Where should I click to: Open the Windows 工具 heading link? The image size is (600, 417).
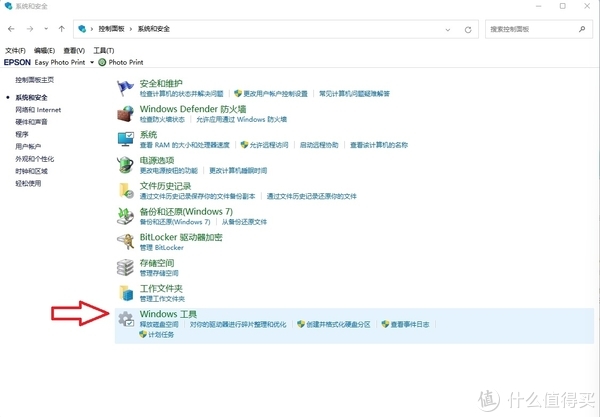point(168,314)
